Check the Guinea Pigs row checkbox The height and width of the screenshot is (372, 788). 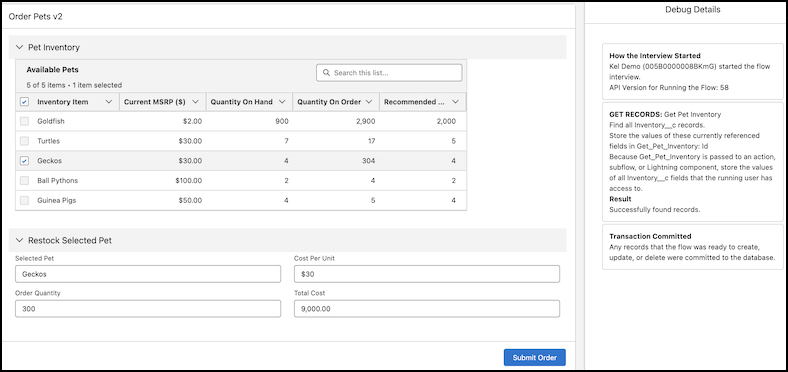(x=24, y=200)
